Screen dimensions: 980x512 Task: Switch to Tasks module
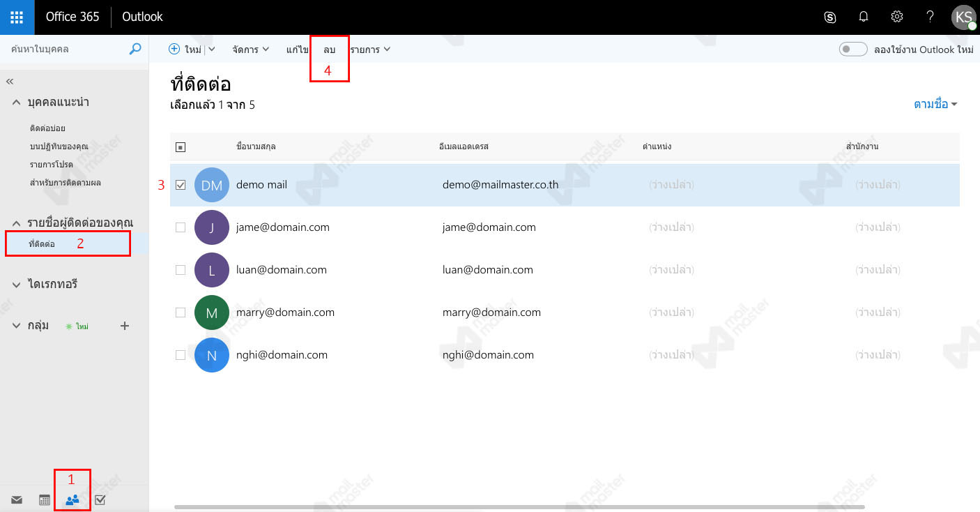(x=100, y=499)
